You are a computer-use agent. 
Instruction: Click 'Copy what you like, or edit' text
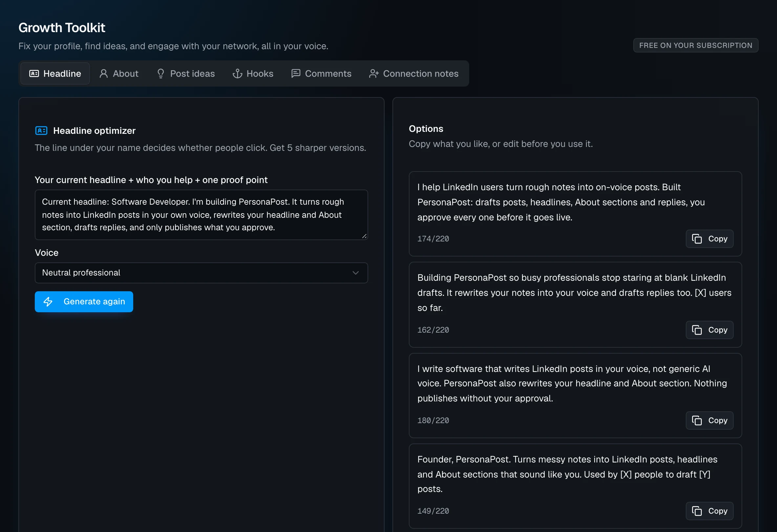[x=501, y=144]
